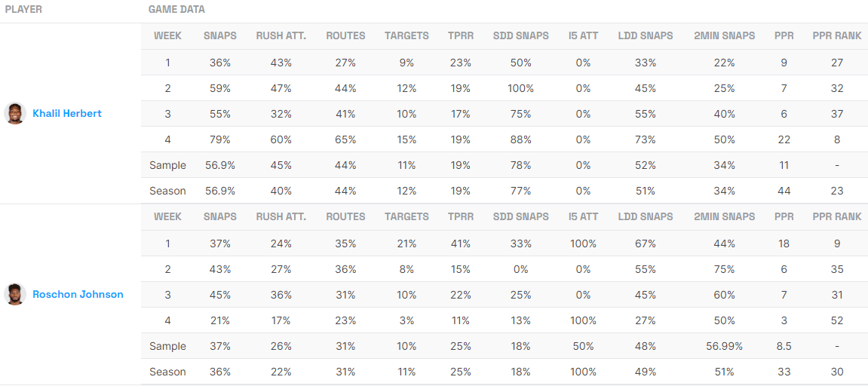Open Roschon Johnson's player page link
Screen dimensions: 868x386
click(x=78, y=295)
